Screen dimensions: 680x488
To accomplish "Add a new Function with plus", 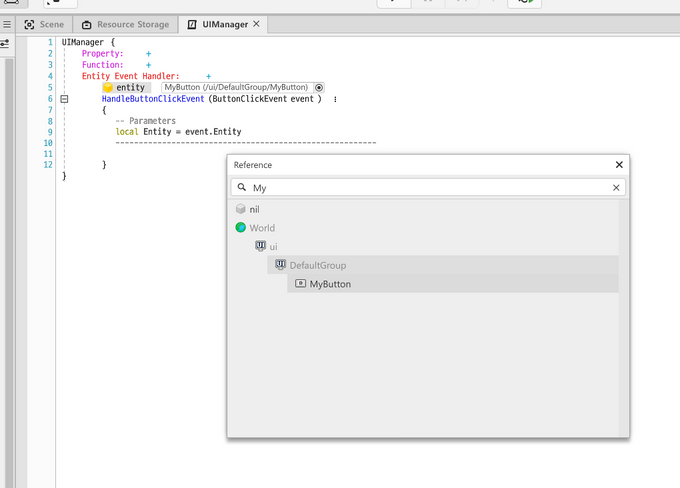I will tap(148, 65).
